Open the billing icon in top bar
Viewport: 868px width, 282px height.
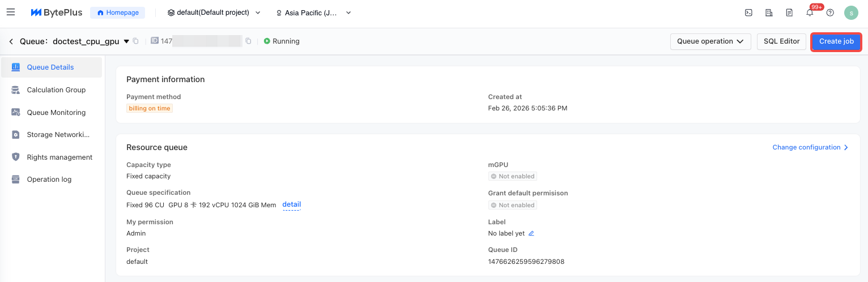(x=769, y=12)
